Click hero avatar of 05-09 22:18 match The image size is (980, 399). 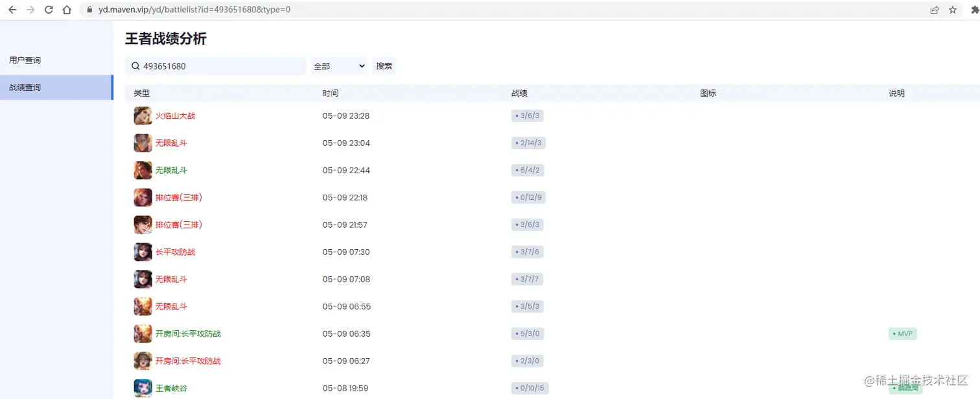click(143, 197)
